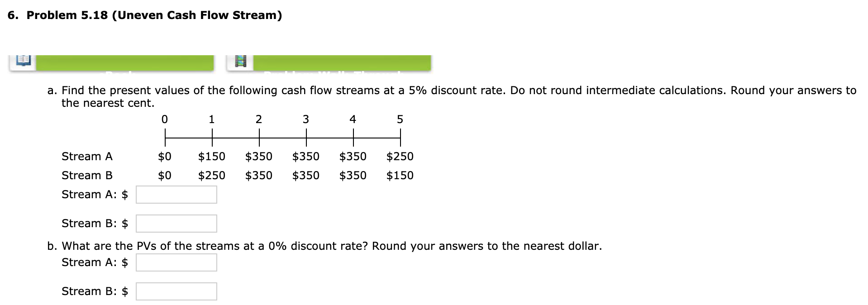This screenshot has height=305, width=868.
Task: Click inside the Stream A answer field for part a
Action: [x=176, y=194]
